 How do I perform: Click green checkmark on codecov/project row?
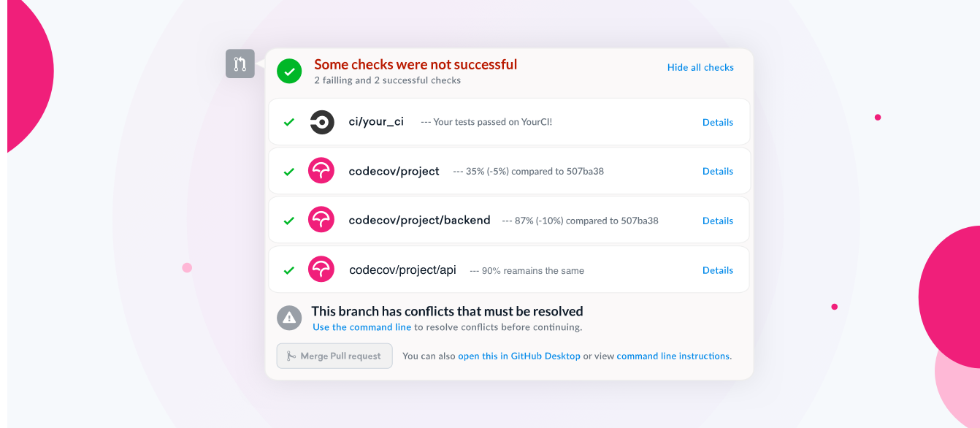point(289,172)
